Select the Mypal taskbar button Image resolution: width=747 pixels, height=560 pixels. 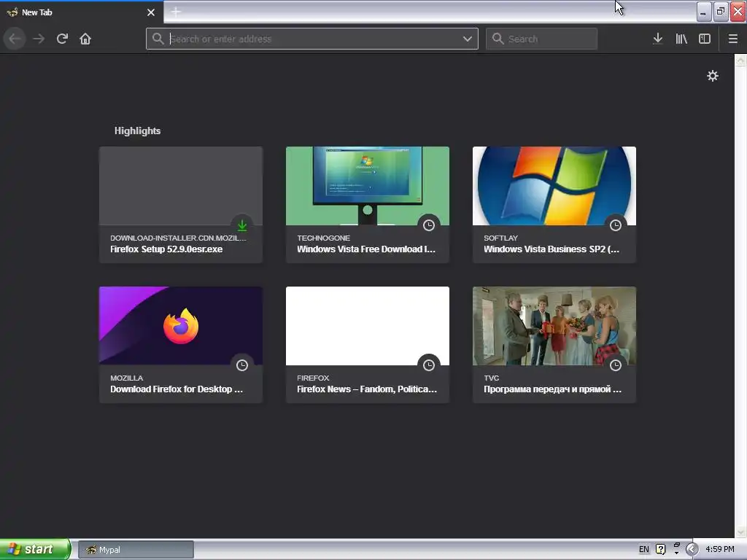click(x=136, y=550)
